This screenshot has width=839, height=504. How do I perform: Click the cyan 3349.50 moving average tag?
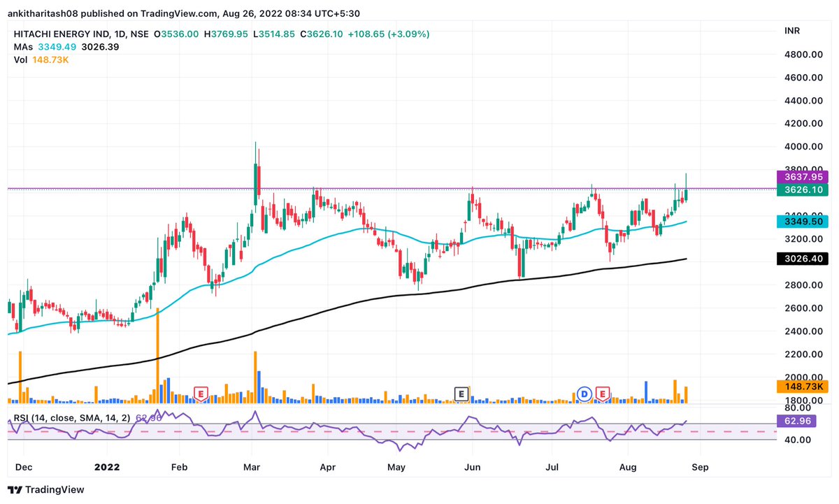[x=802, y=222]
